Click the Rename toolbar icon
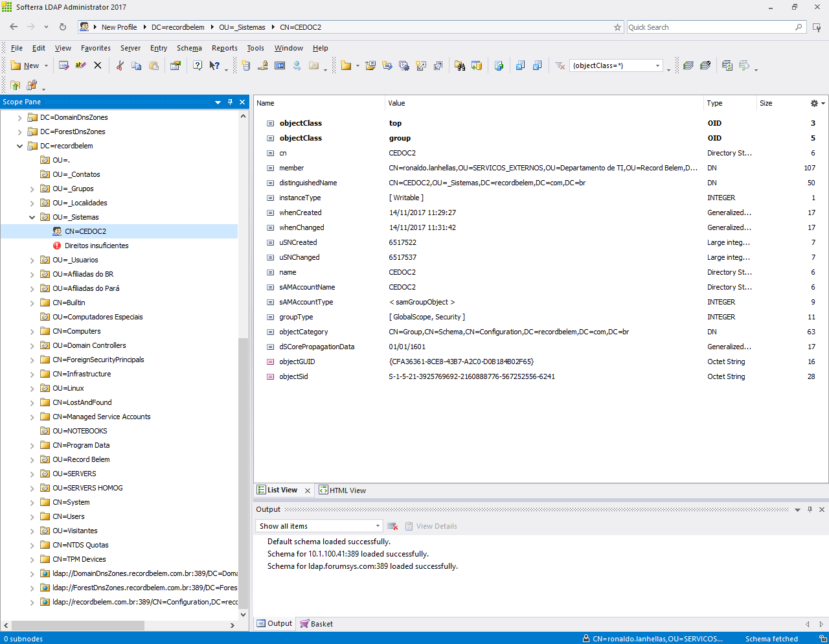This screenshot has width=829, height=644. [x=80, y=65]
